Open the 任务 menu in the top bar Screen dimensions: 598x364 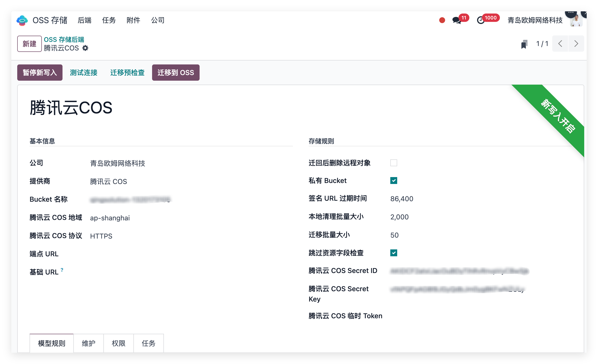(x=109, y=20)
